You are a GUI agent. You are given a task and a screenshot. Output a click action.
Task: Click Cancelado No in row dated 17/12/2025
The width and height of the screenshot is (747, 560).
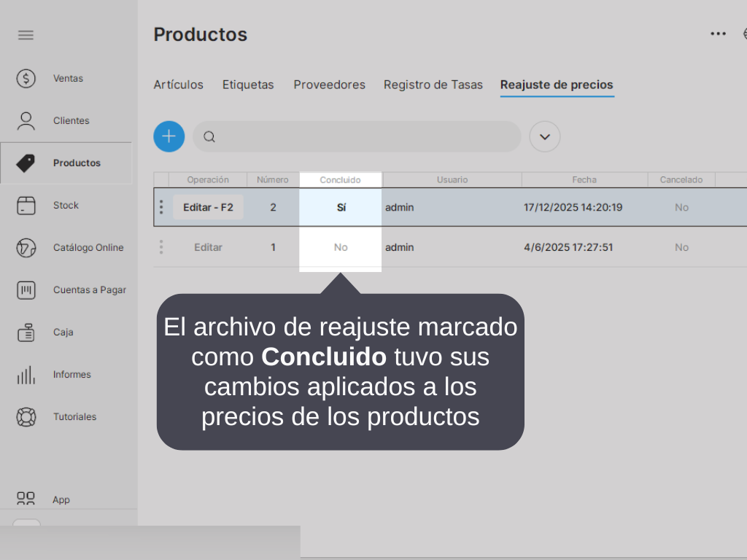point(682,207)
